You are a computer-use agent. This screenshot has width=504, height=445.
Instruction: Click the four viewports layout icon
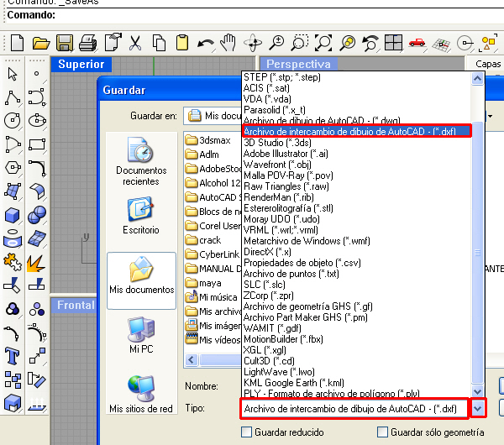393,43
